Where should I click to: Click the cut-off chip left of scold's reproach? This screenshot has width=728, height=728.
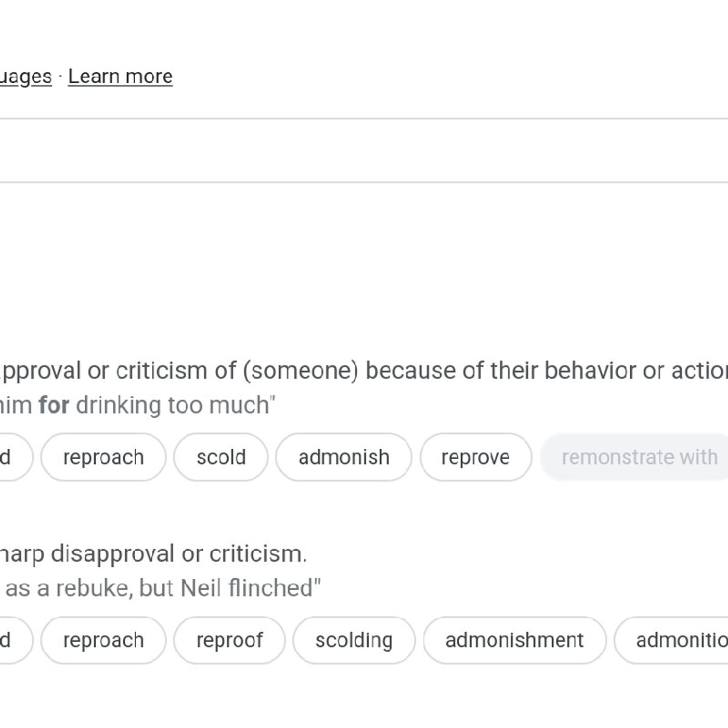(16, 457)
